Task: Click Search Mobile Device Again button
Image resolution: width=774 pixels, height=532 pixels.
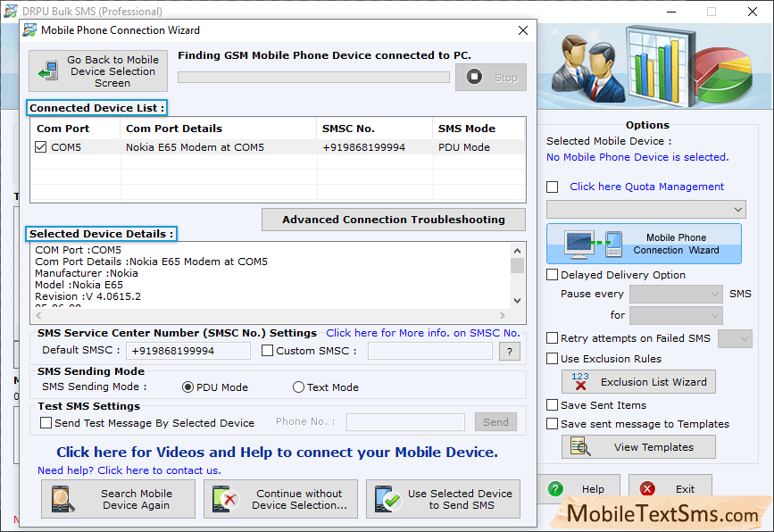Action: (x=118, y=499)
